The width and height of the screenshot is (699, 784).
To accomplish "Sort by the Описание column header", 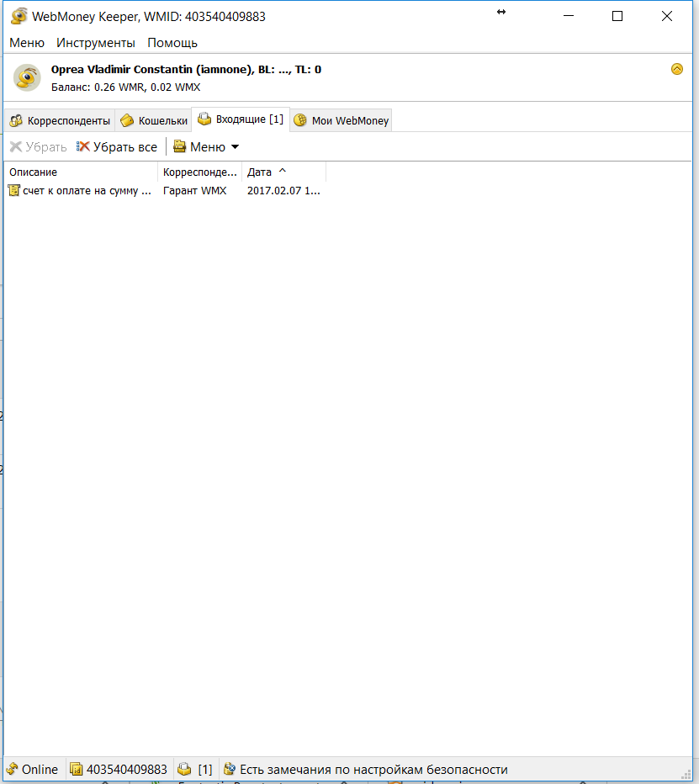I will tap(81, 172).
